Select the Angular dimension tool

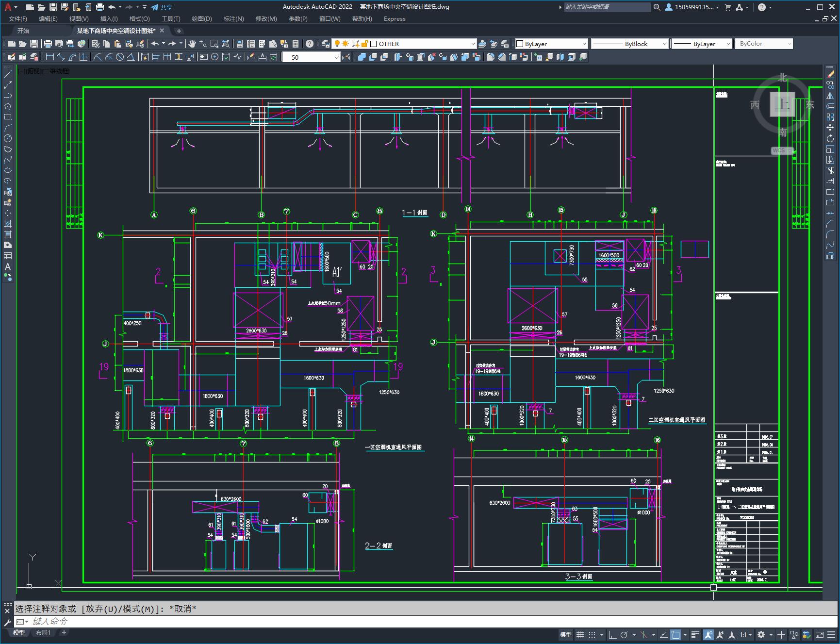pyautogui.click(x=131, y=57)
